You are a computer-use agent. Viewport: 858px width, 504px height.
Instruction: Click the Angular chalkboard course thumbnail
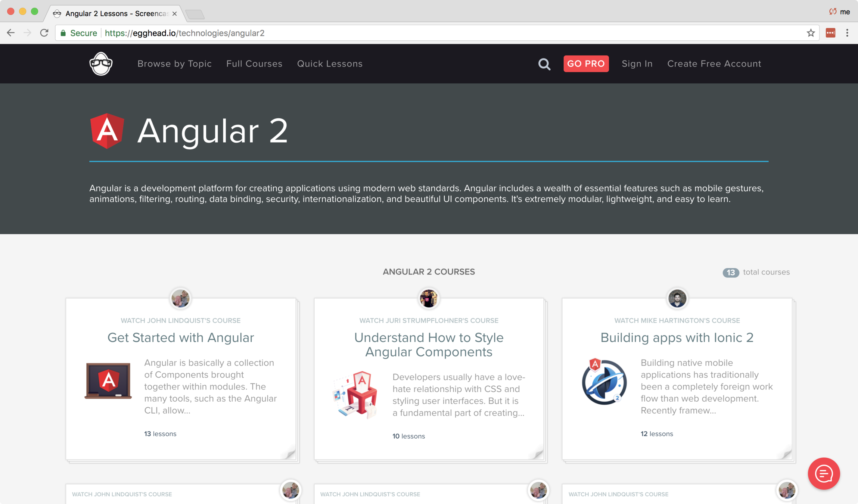tap(108, 381)
